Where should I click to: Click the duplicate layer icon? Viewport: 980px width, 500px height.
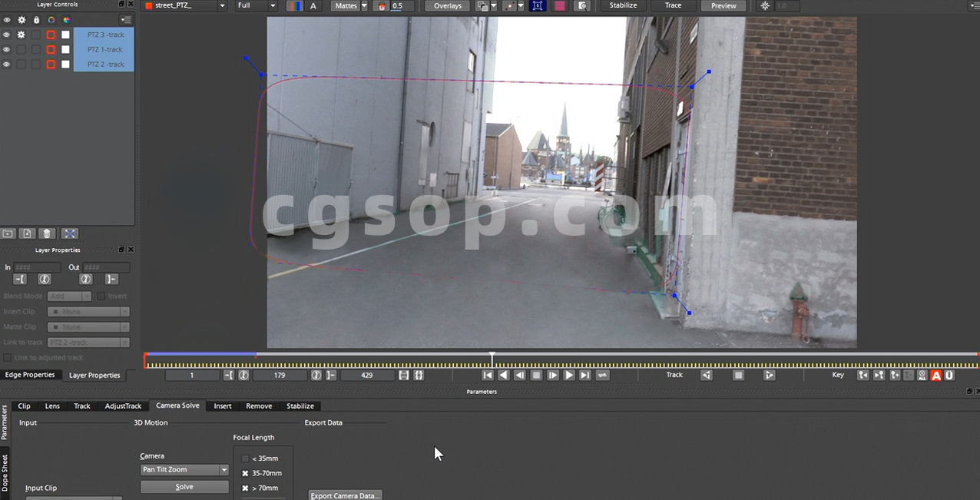tap(27, 233)
